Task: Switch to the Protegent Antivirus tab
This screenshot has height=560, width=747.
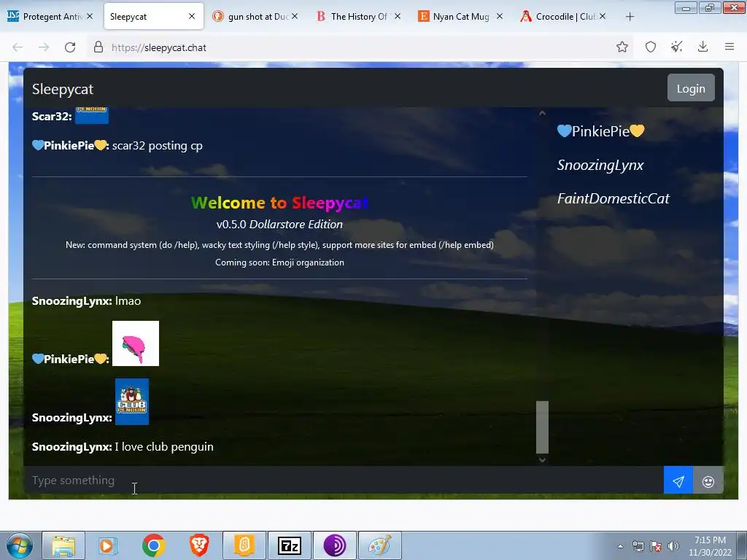Action: 50,16
